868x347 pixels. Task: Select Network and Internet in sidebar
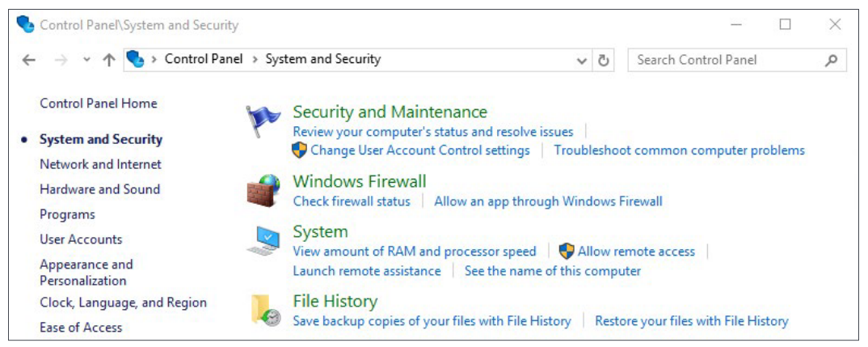tap(100, 164)
